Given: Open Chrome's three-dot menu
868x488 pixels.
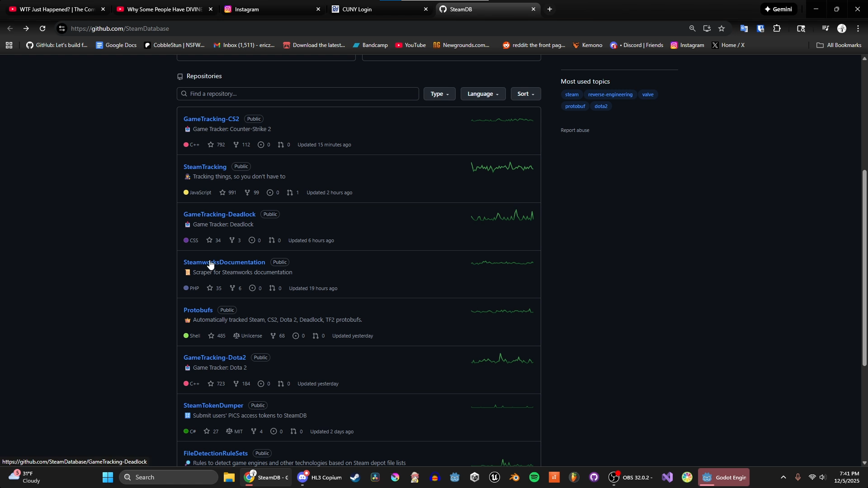Looking at the screenshot, I should (858, 28).
